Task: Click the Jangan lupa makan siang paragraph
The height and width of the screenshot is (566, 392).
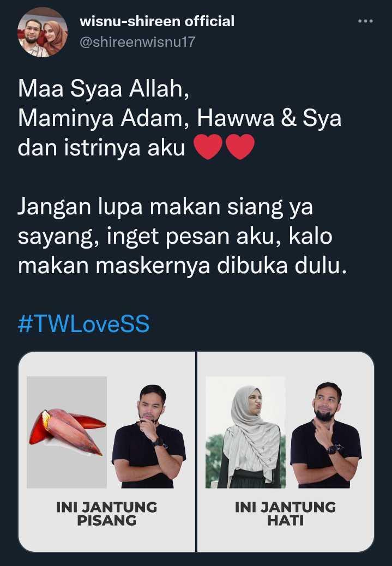Action: pos(182,237)
